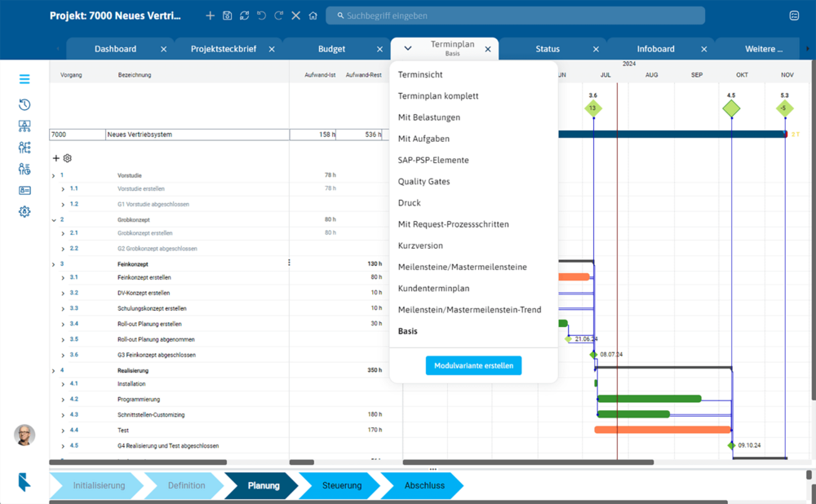Collapse task 2 Grobkonzept row
Viewport: 816px width, 504px height.
(54, 220)
